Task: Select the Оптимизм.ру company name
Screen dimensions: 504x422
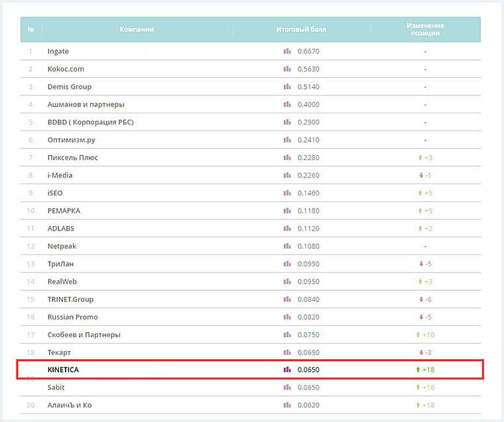Action: coord(71,140)
